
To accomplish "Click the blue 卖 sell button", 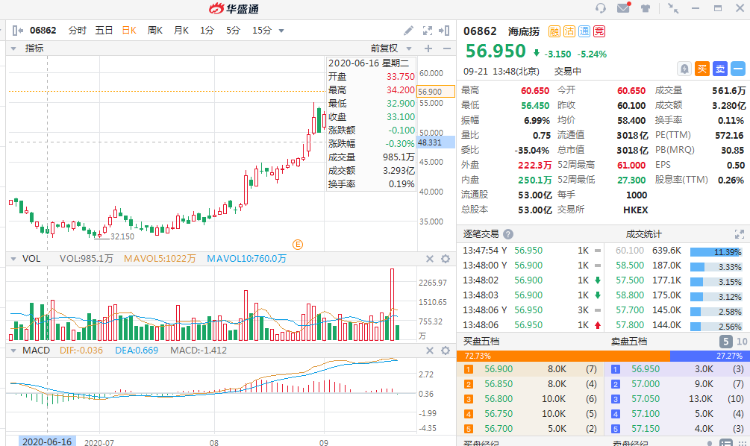I will click(x=720, y=69).
